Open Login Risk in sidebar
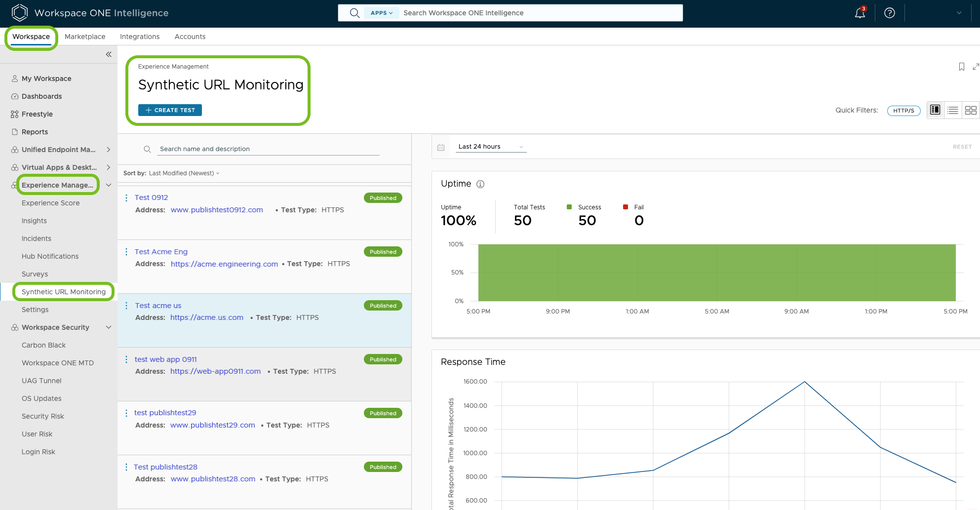This screenshot has width=980, height=510. (38, 452)
